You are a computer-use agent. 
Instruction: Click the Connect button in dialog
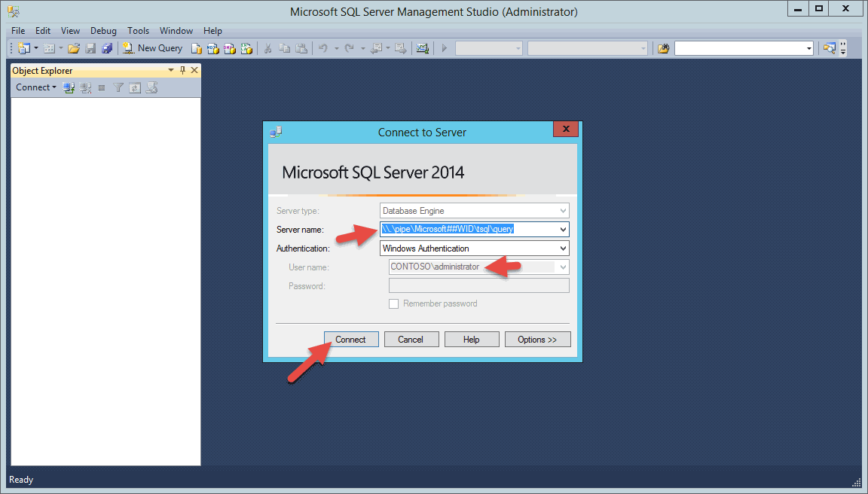coord(351,340)
